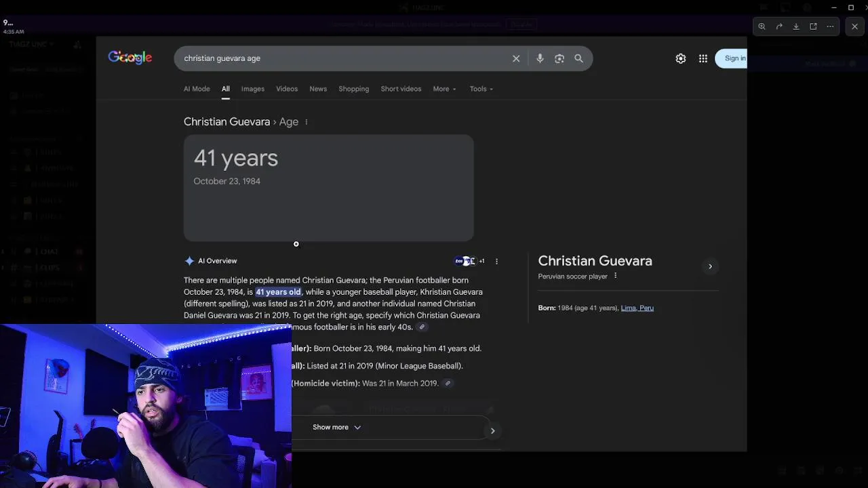Click the magnifying glass search icon
Viewport: 868px width, 488px height.
(578, 58)
